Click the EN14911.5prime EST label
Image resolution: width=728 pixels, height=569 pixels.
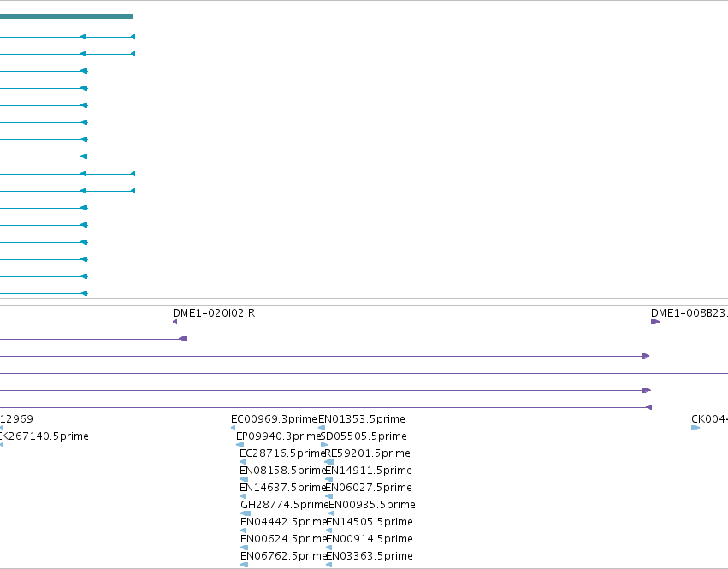pos(369,471)
